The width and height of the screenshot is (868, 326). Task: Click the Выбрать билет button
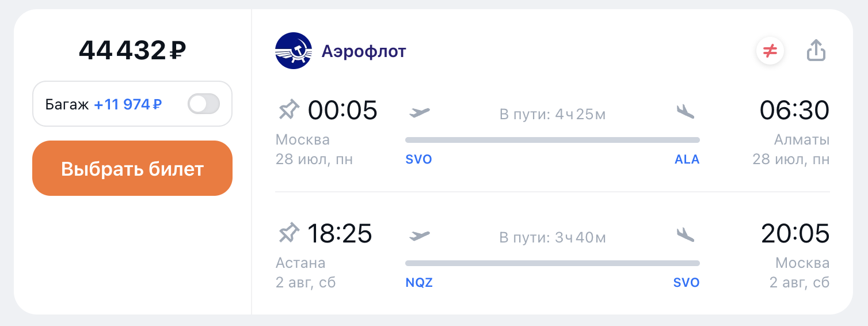tap(132, 168)
